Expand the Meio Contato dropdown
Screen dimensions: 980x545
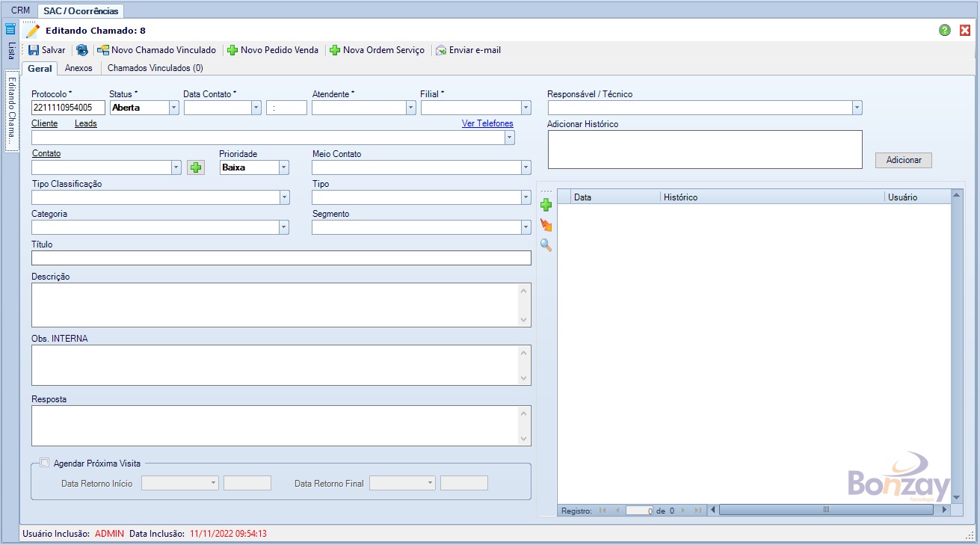[x=526, y=167]
